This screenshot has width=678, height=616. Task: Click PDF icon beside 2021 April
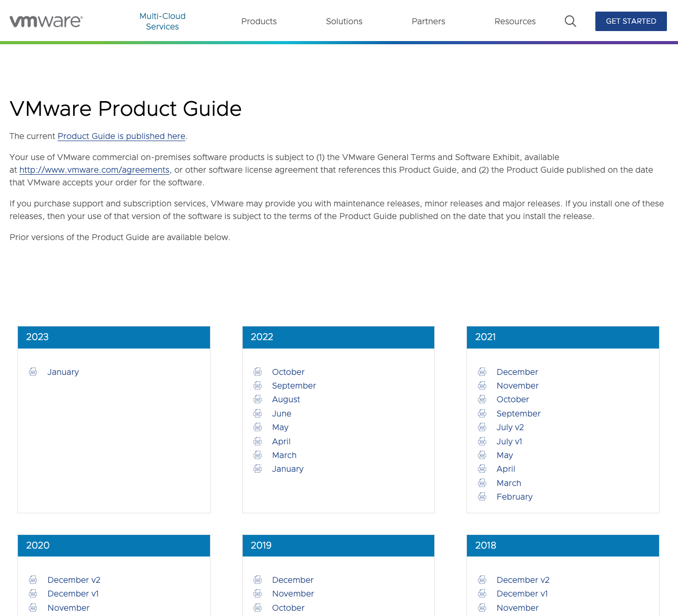click(482, 469)
